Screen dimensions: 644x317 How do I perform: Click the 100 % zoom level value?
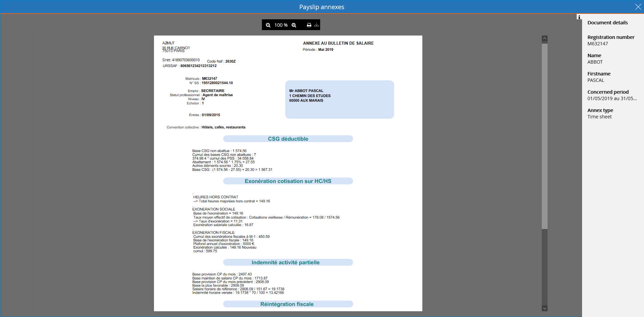point(281,25)
